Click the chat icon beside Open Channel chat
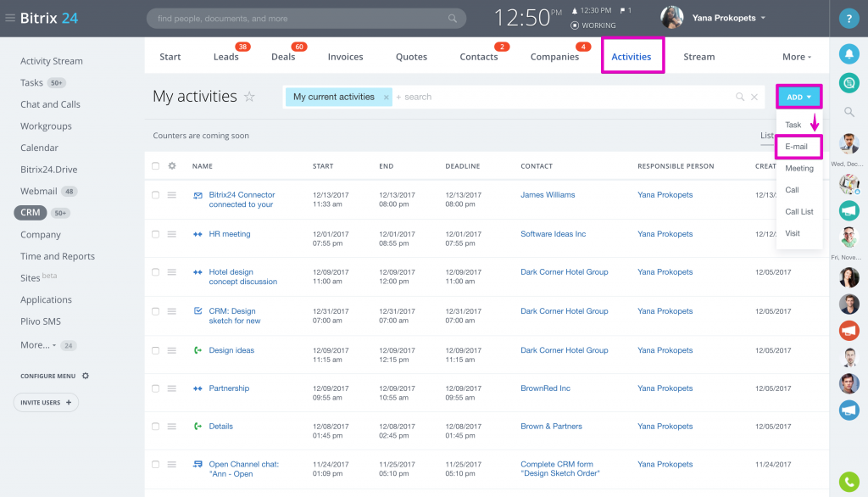 click(198, 464)
